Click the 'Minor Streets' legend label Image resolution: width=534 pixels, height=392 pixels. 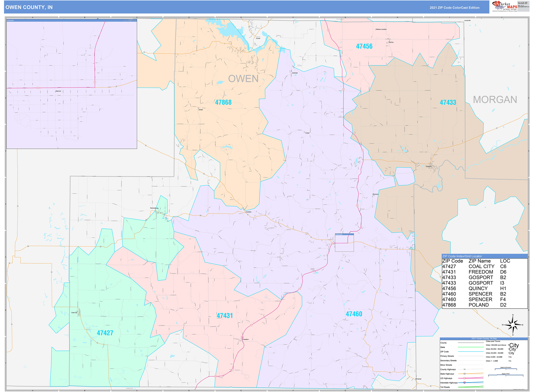pyautogui.click(x=446, y=365)
